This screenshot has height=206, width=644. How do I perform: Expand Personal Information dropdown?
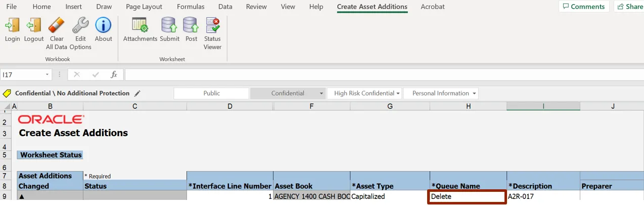pos(474,94)
